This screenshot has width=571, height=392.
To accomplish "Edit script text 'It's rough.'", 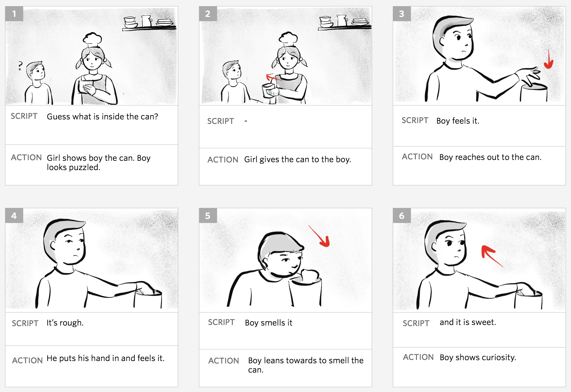I will tap(65, 323).
